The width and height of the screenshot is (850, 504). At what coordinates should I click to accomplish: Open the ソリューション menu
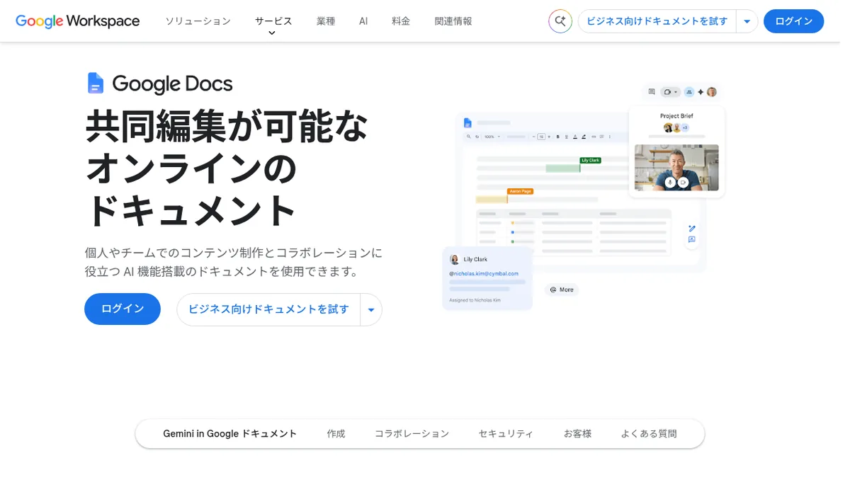pyautogui.click(x=198, y=21)
